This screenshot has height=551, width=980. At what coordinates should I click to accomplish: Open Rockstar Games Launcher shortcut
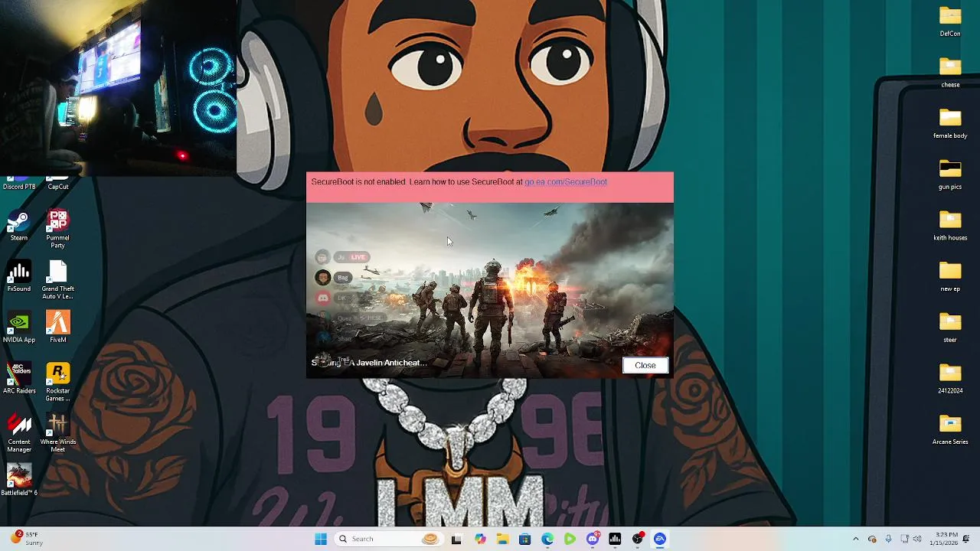(58, 383)
